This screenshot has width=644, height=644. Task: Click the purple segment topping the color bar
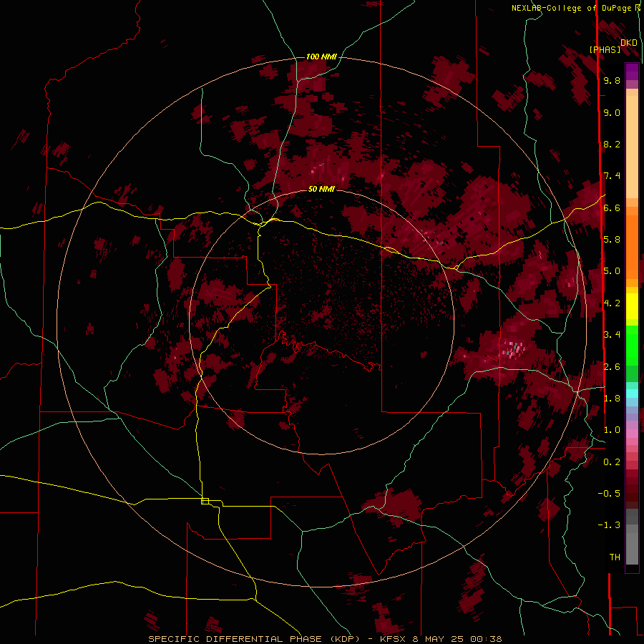(x=632, y=72)
